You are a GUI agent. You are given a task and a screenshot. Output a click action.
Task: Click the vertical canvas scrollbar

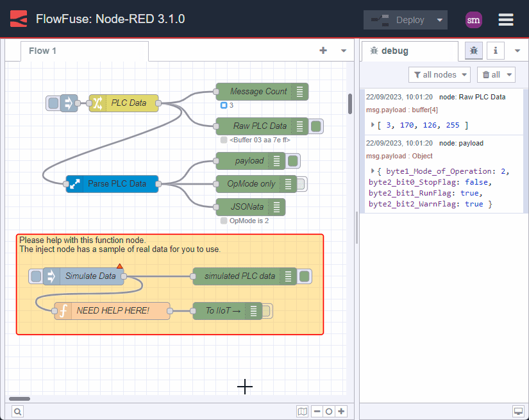tap(350, 104)
